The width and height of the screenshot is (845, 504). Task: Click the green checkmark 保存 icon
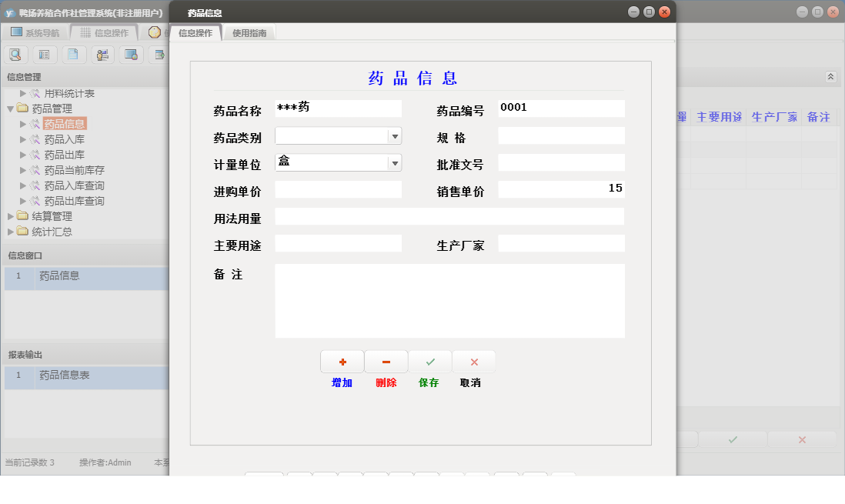coord(429,361)
